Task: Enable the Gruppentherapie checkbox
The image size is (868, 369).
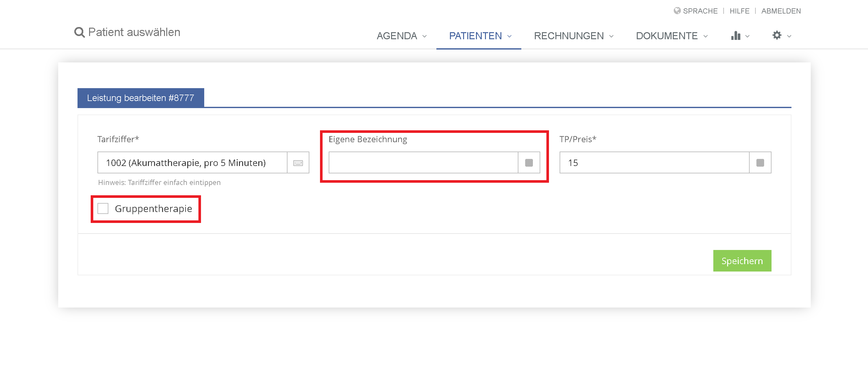Action: [x=103, y=208]
